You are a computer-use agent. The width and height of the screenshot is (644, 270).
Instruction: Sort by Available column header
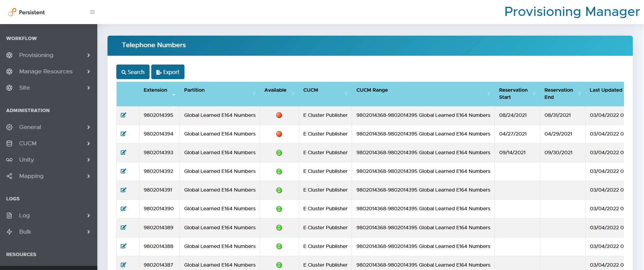[279, 94]
